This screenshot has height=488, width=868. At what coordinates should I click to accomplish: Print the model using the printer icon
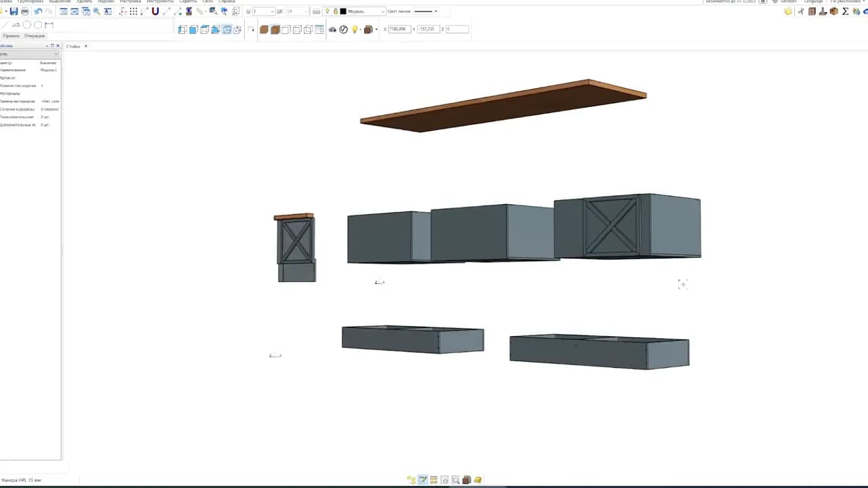coord(25,12)
